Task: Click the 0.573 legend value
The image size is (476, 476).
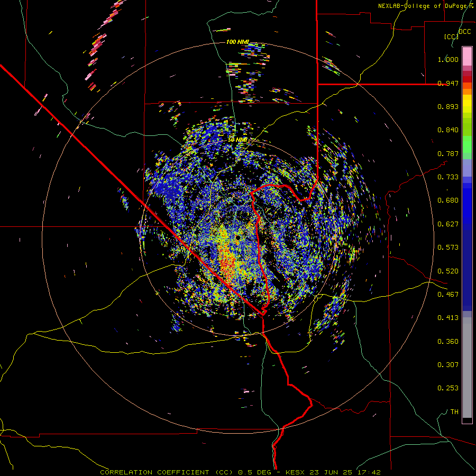Action: 448,248
